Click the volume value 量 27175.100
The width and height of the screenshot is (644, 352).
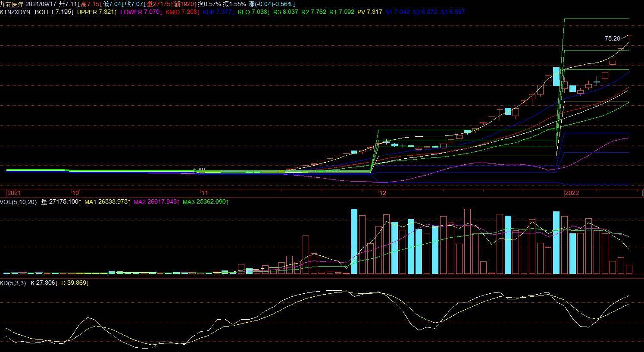(x=61, y=202)
